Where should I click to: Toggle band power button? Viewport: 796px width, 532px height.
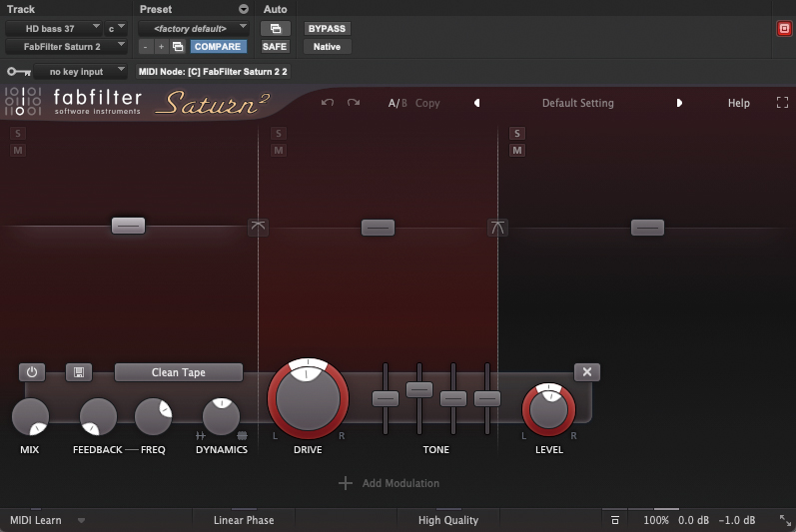pos(32,372)
